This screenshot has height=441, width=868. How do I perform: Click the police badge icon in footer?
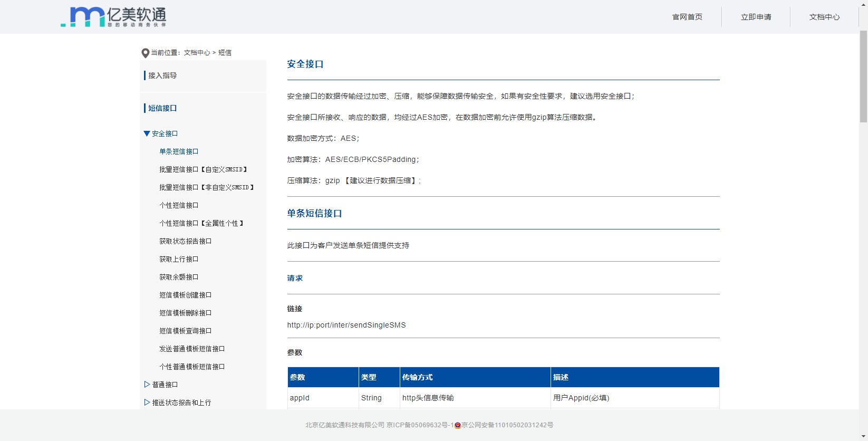[458, 425]
